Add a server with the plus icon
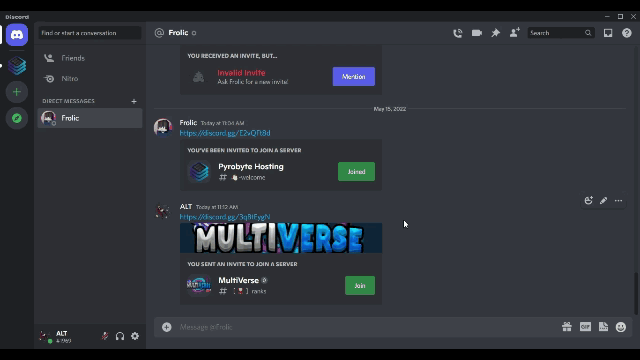Screen dimensions: 640x360 17,92
